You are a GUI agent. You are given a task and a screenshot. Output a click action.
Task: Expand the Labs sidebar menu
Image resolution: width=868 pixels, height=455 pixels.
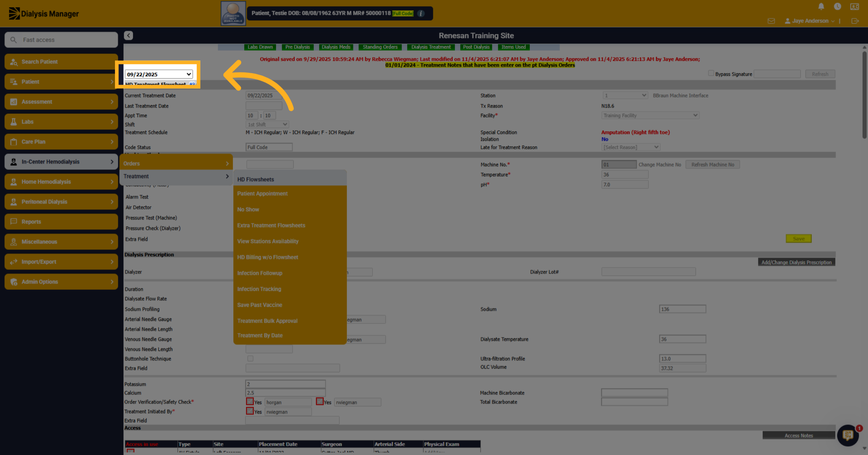point(61,122)
